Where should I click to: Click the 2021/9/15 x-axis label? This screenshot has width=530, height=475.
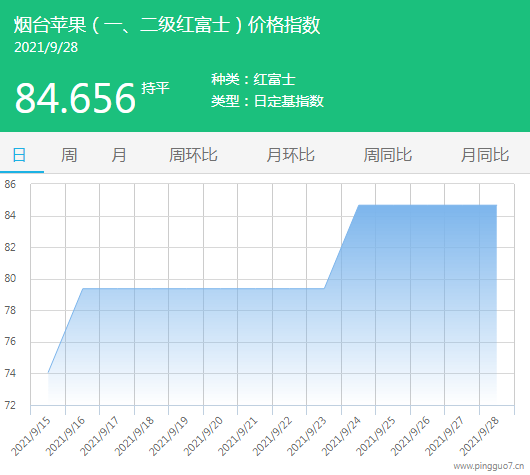point(31,436)
